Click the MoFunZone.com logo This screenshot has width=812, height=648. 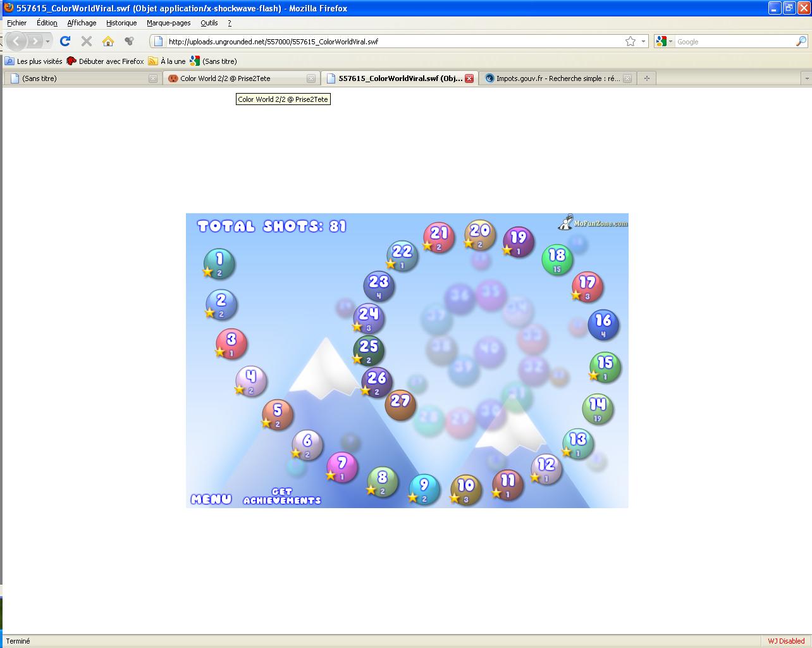coord(593,223)
